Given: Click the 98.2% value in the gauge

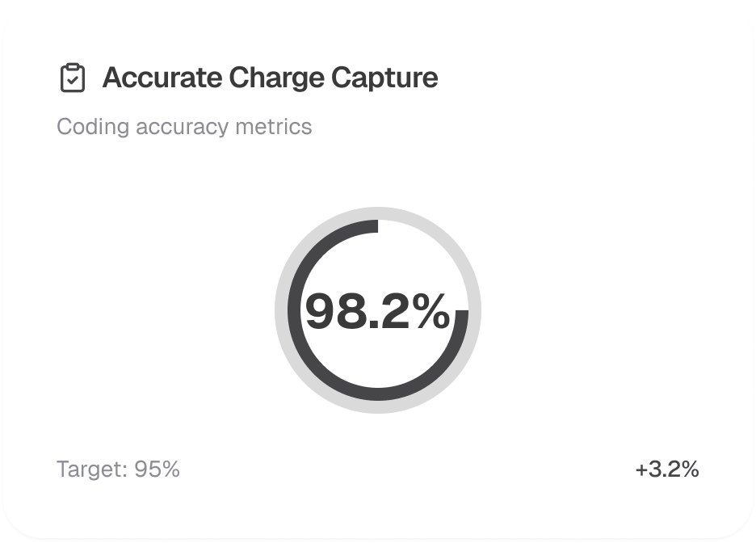Looking at the screenshot, I should click(x=377, y=311).
